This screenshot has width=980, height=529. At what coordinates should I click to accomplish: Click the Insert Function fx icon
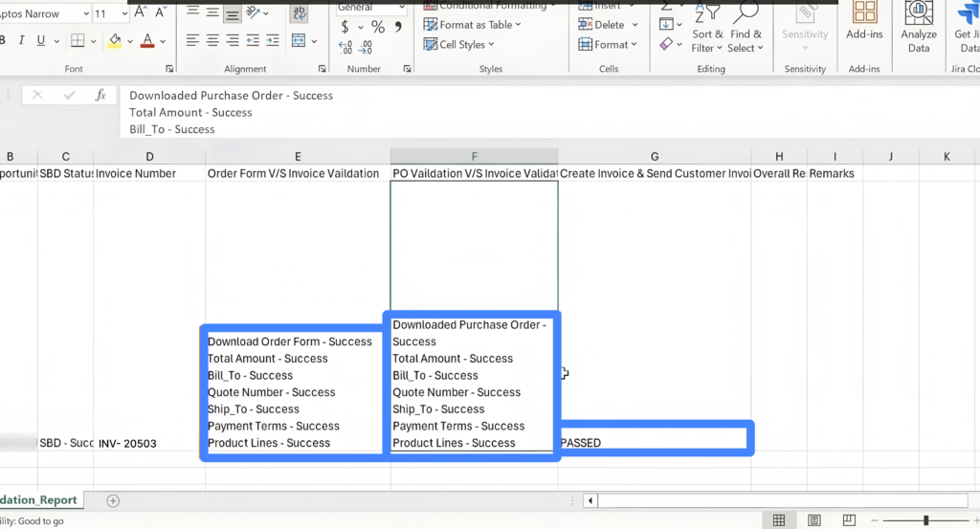100,95
